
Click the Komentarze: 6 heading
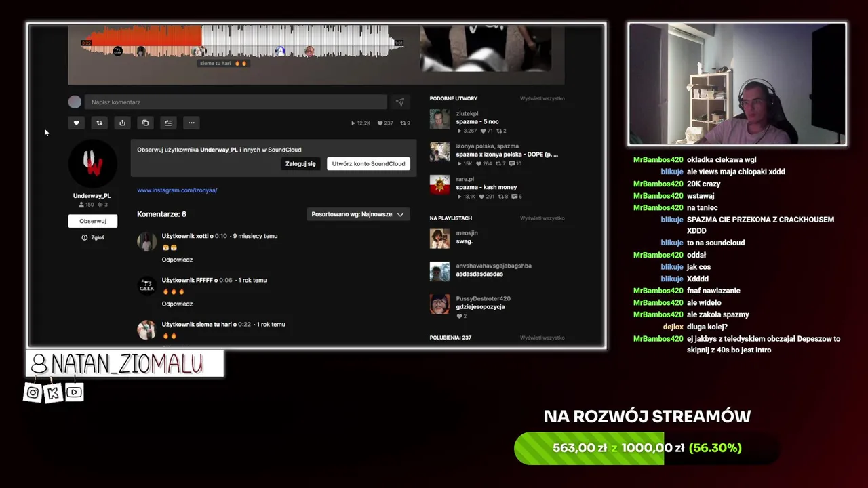(x=161, y=214)
